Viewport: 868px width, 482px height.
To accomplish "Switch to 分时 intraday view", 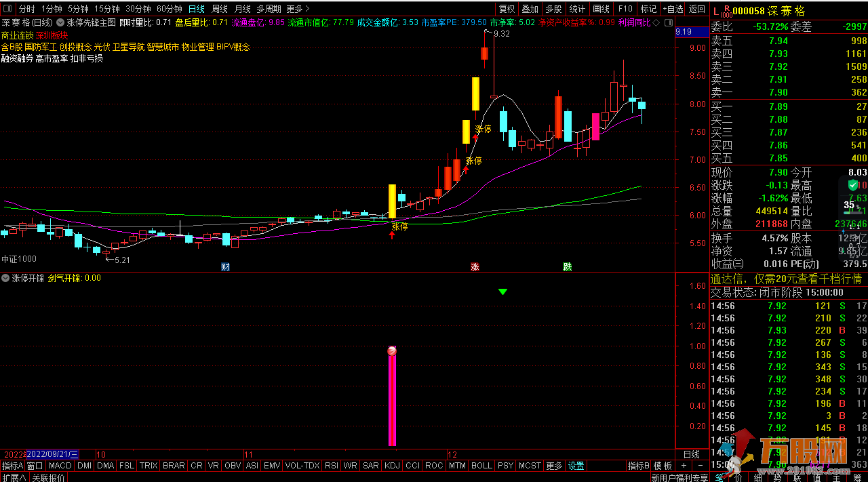I will [26, 9].
